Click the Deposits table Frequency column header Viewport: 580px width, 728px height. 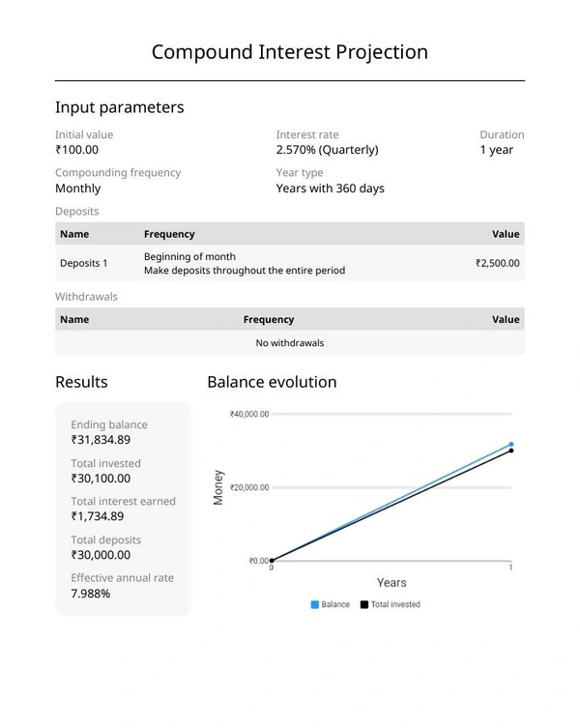(x=169, y=234)
